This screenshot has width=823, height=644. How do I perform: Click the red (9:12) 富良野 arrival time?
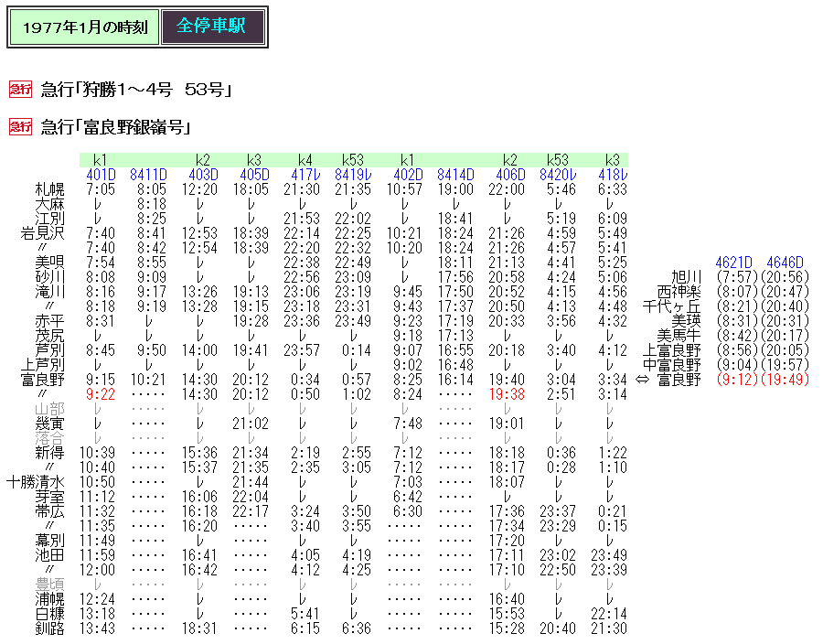(x=737, y=380)
